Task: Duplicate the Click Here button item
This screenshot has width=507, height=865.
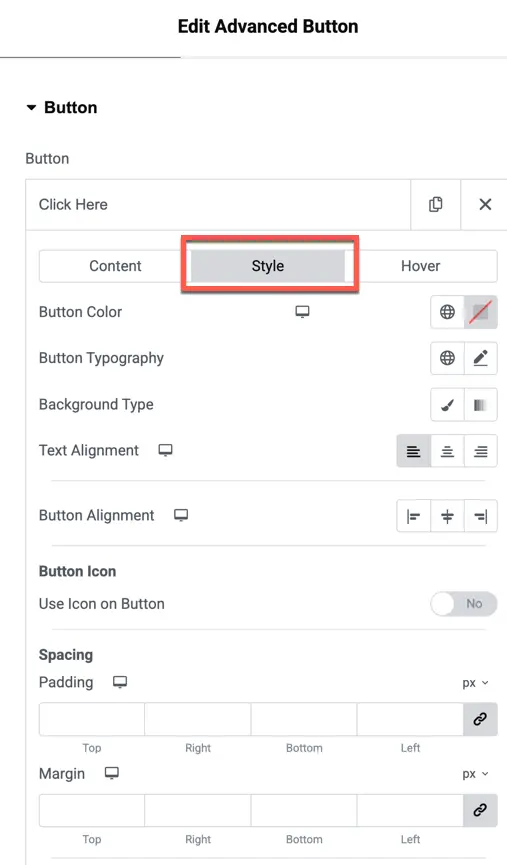Action: (435, 204)
